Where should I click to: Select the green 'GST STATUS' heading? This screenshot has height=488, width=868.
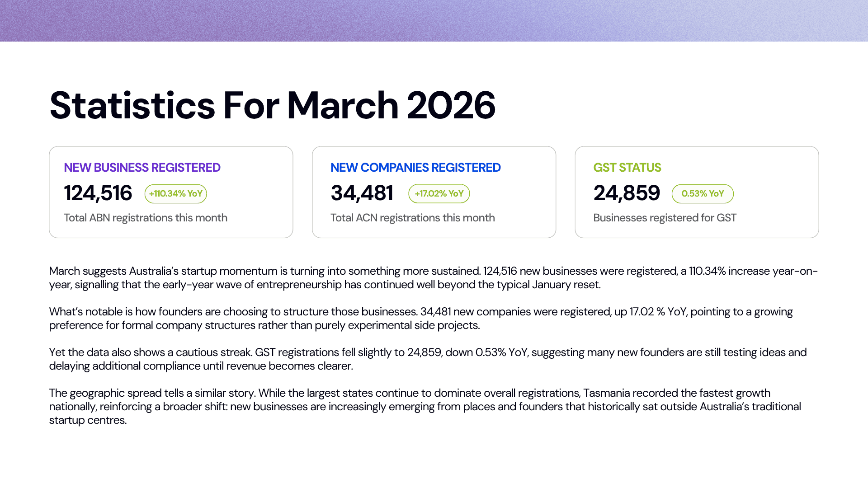627,168
